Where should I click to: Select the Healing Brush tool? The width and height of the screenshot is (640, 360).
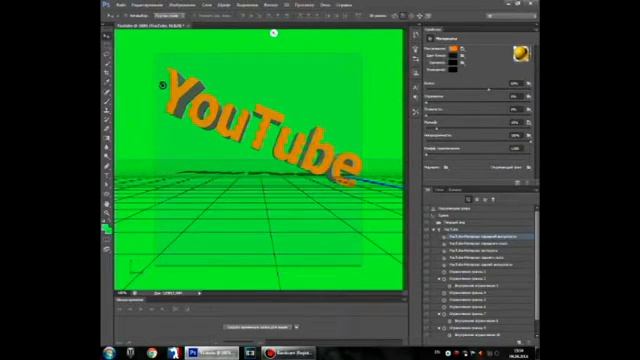[107, 92]
